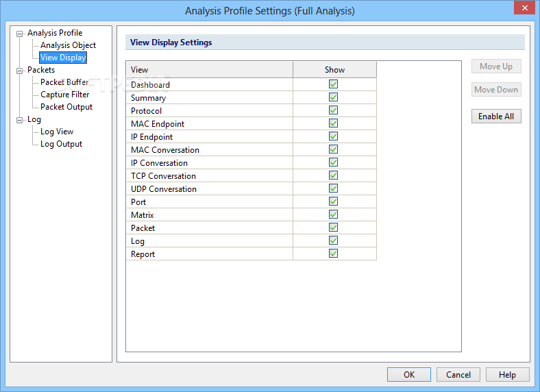The width and height of the screenshot is (540, 392).
Task: Select the Matrix row name
Action: tap(143, 215)
